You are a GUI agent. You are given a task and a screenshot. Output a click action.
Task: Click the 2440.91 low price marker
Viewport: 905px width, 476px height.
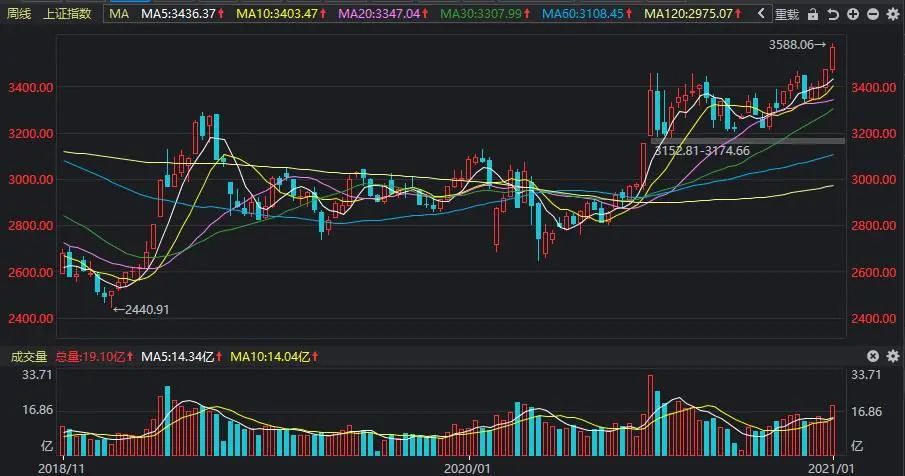tap(141, 310)
